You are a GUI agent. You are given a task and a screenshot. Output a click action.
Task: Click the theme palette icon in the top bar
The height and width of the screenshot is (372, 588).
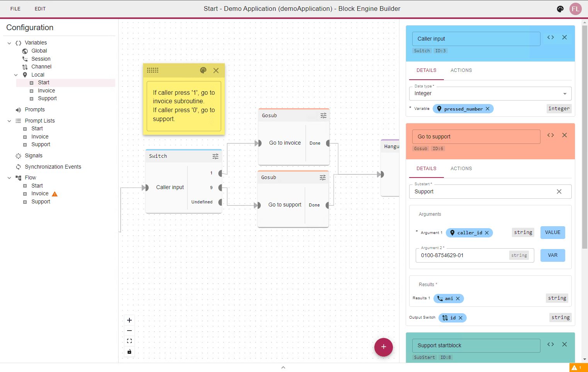pyautogui.click(x=560, y=9)
